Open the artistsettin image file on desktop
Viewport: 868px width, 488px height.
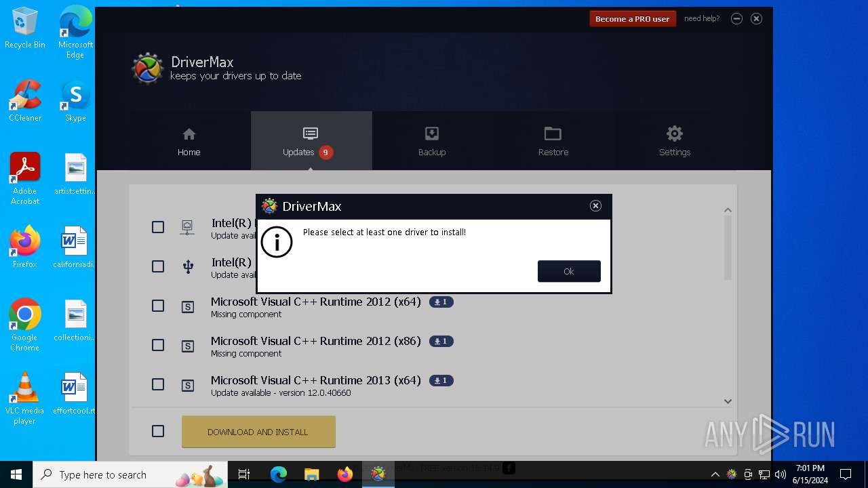pos(75,174)
